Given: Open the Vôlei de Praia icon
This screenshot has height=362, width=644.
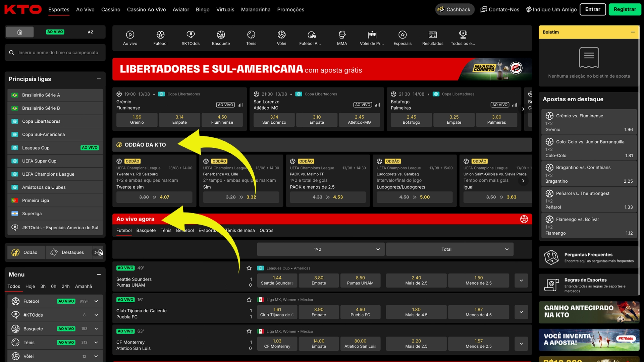Looking at the screenshot, I should 372,38.
